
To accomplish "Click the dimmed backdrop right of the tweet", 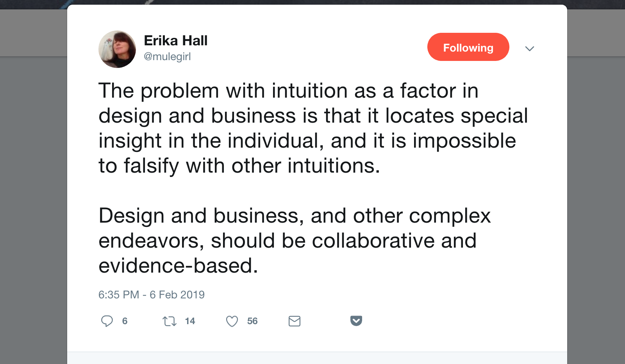I will tap(596, 195).
